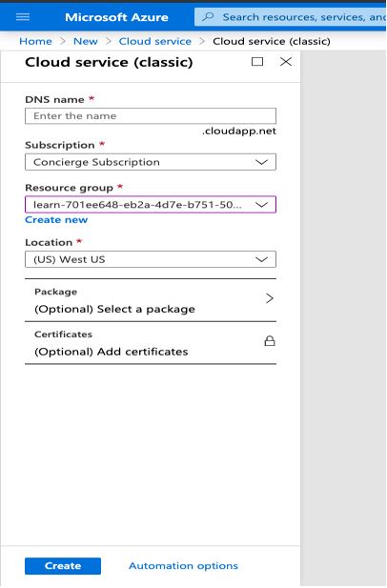Screen dimensions: 387x588
Task: Click the Cloud service (classic) breadcrumb text
Action: [x=272, y=41]
